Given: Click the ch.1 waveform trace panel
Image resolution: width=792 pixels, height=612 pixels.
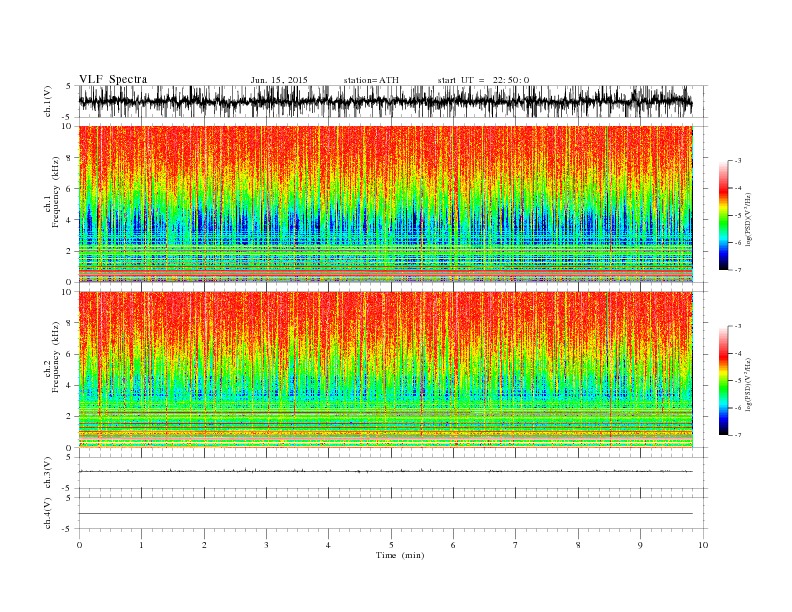Looking at the screenshot, I should click(393, 101).
